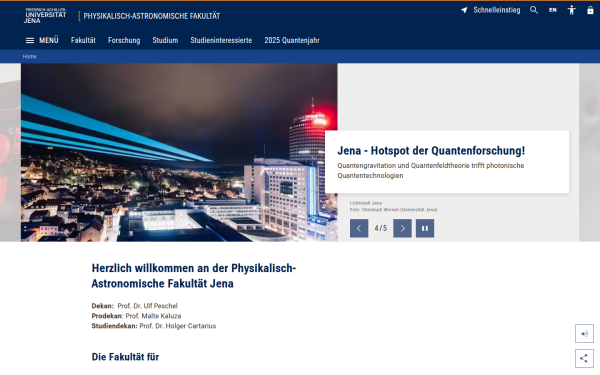Click the Universität Jena logo
The width and height of the screenshot is (600, 375).
[46, 16]
